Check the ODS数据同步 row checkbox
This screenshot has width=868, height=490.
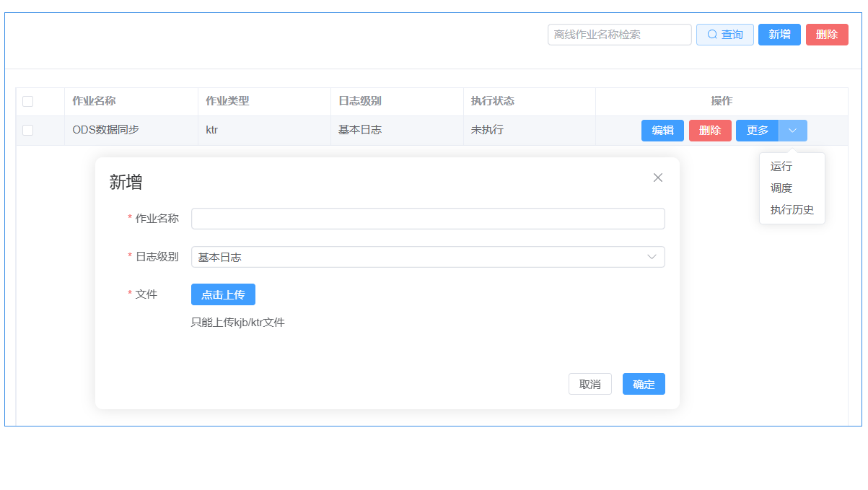(27, 130)
